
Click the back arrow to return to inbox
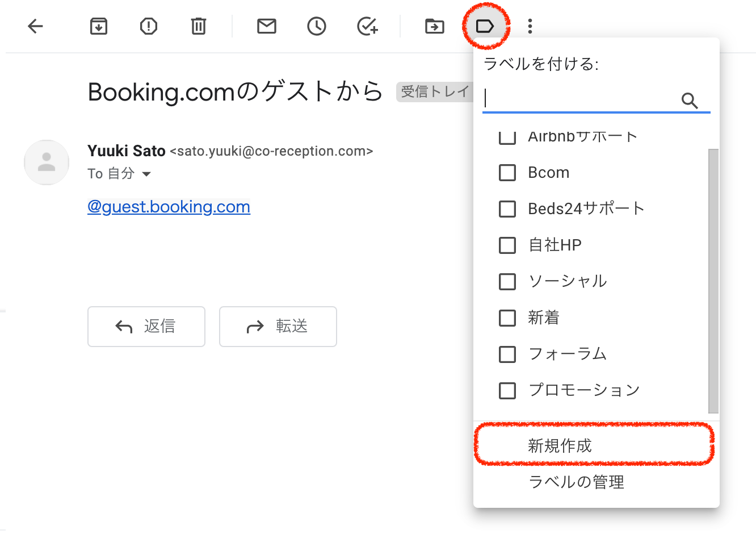click(x=35, y=26)
